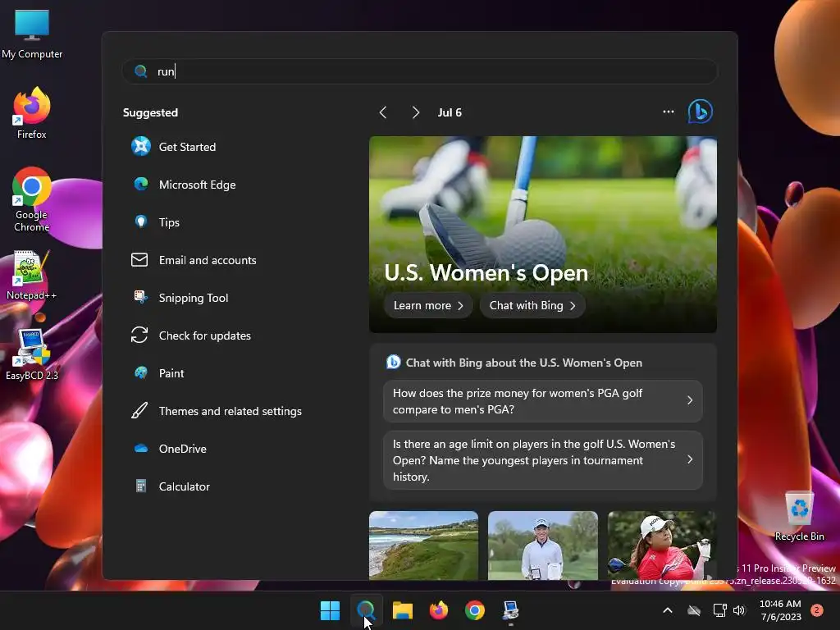Screen dimensions: 840x630
Task: Click Jul 6 date label
Action: pos(450,112)
